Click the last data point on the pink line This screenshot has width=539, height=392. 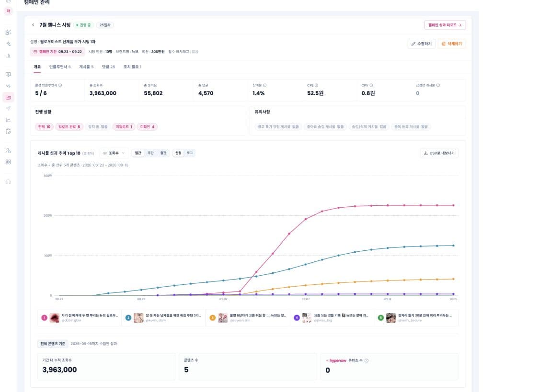pyautogui.click(x=453, y=205)
